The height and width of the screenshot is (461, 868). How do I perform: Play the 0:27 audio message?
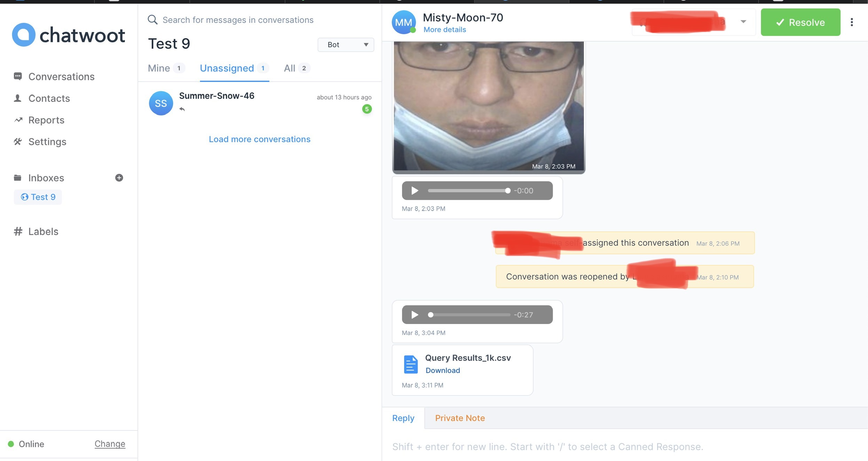(x=415, y=315)
